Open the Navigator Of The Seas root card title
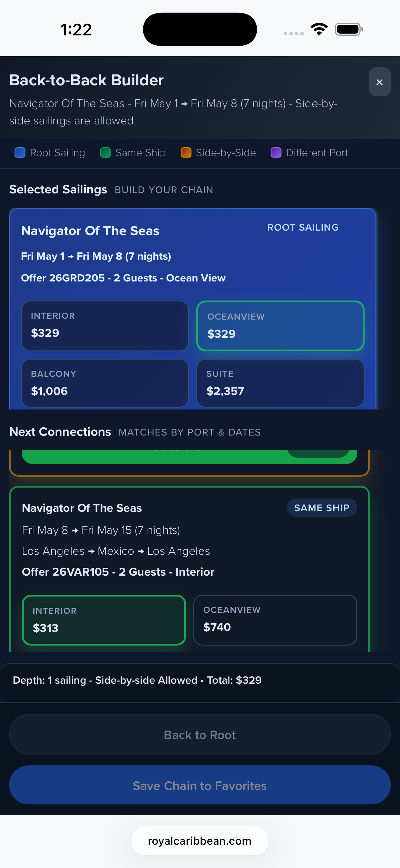This screenshot has height=868, width=400. 90,231
